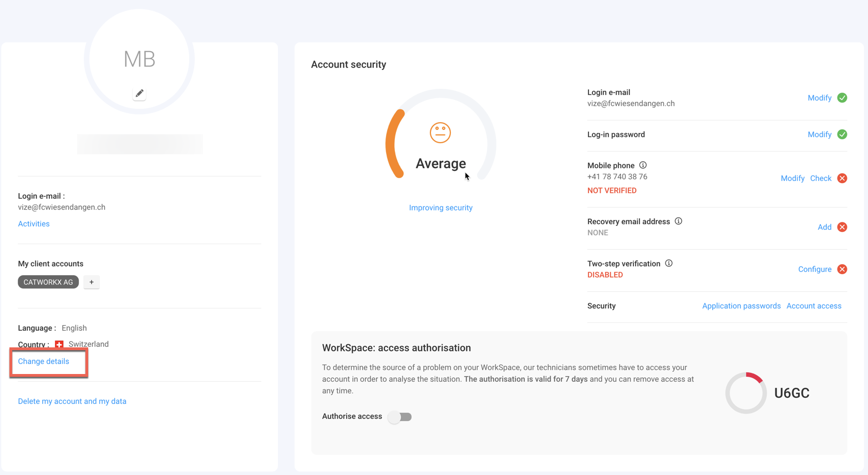Open Activities link under login e-mail

34,224
